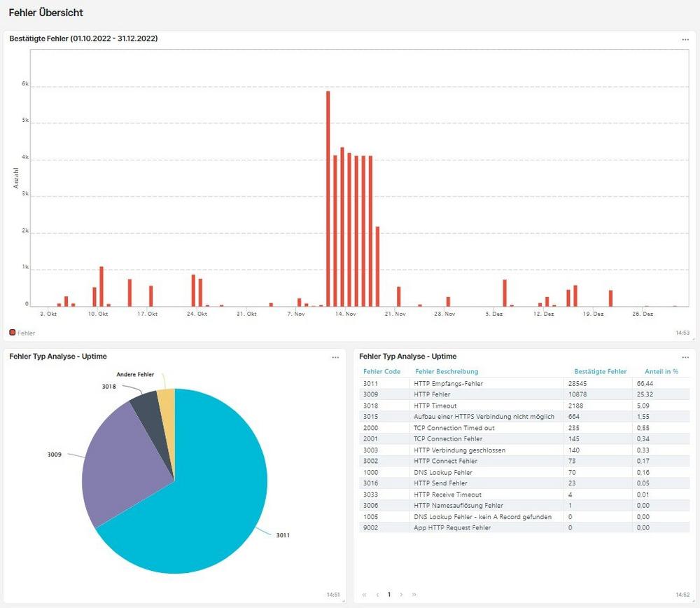Open options menu of the error table panel
The width and height of the screenshot is (700, 608).
click(x=685, y=357)
